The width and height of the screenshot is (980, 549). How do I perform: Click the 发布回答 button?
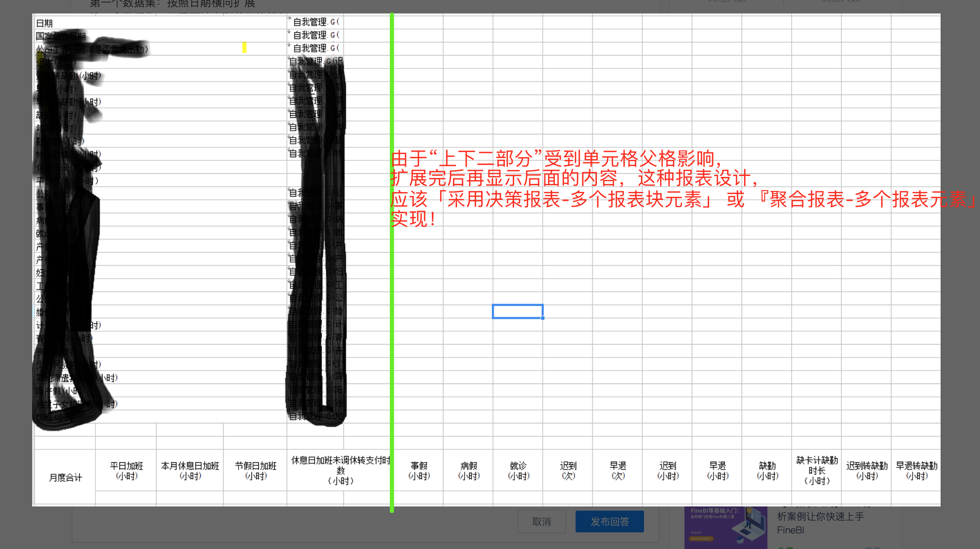[609, 521]
